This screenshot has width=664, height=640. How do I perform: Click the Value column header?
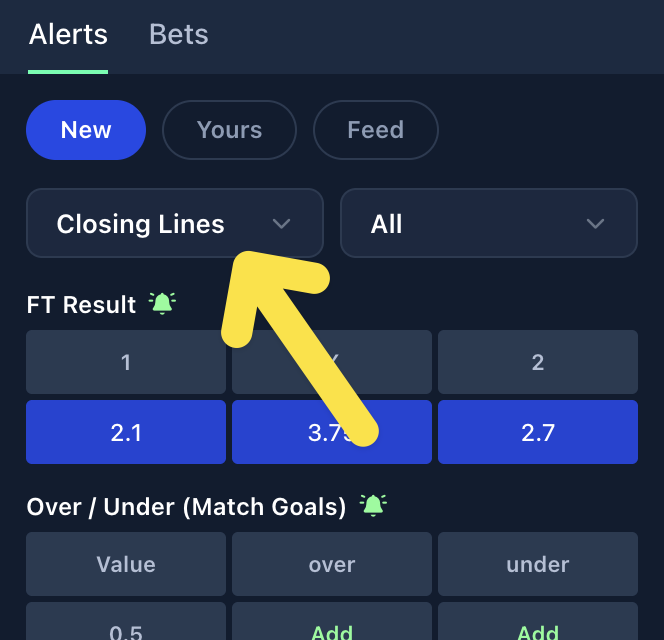pyautogui.click(x=126, y=564)
